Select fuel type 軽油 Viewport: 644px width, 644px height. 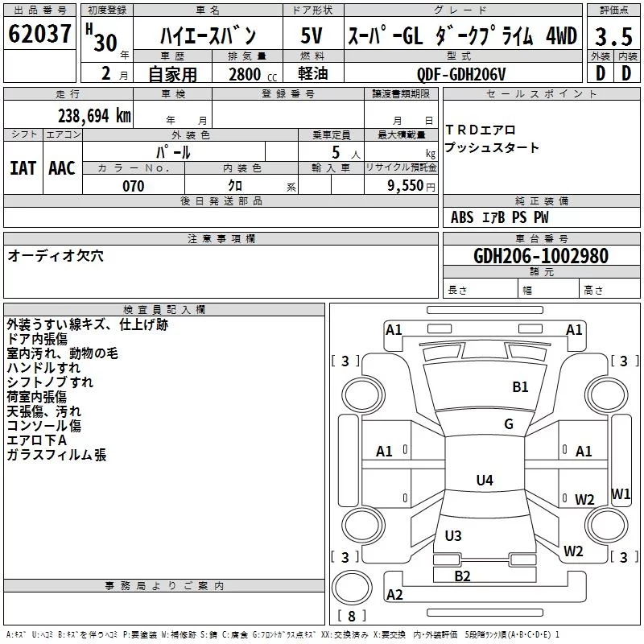pos(313,73)
